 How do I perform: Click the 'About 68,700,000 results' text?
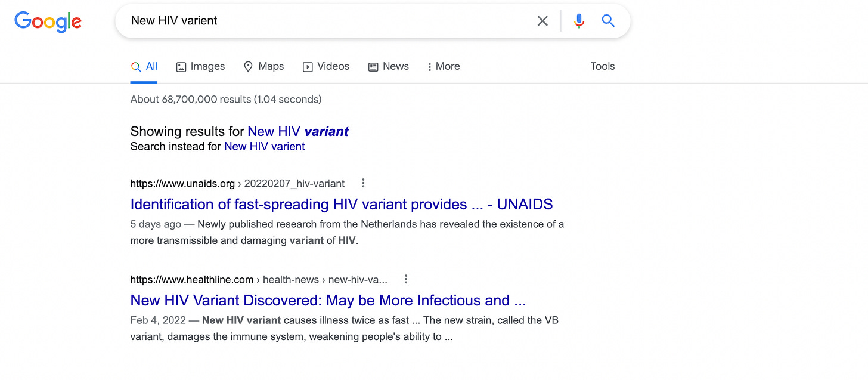point(226,99)
